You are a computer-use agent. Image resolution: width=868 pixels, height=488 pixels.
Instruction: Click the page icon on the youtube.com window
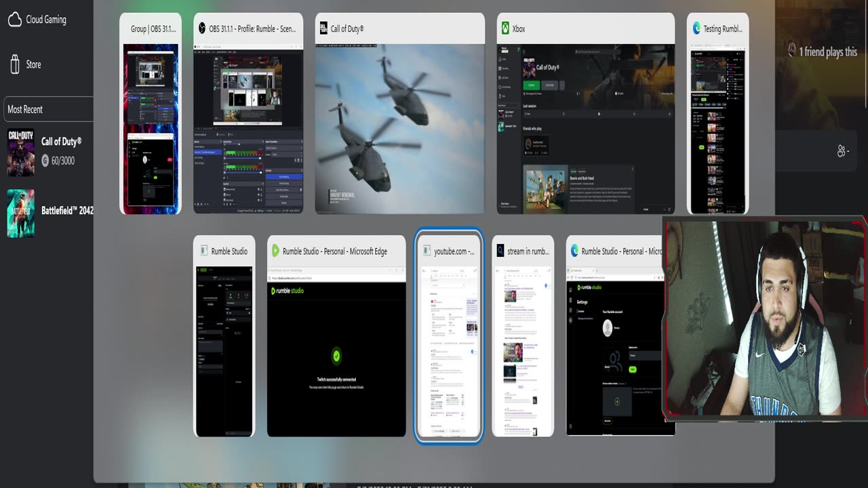(427, 251)
